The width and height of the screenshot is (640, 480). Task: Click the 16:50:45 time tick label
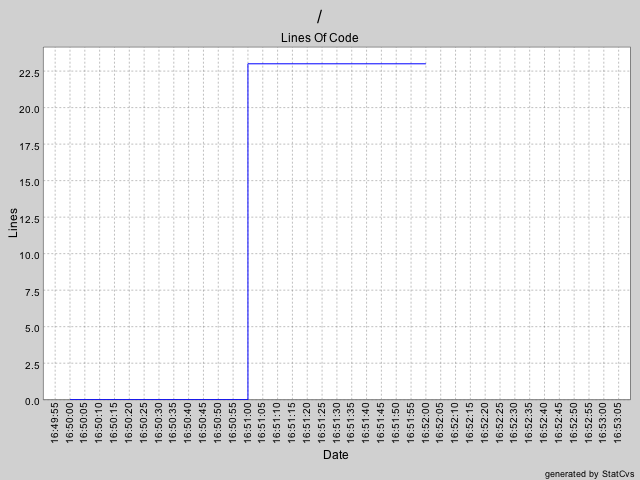[x=203, y=422]
